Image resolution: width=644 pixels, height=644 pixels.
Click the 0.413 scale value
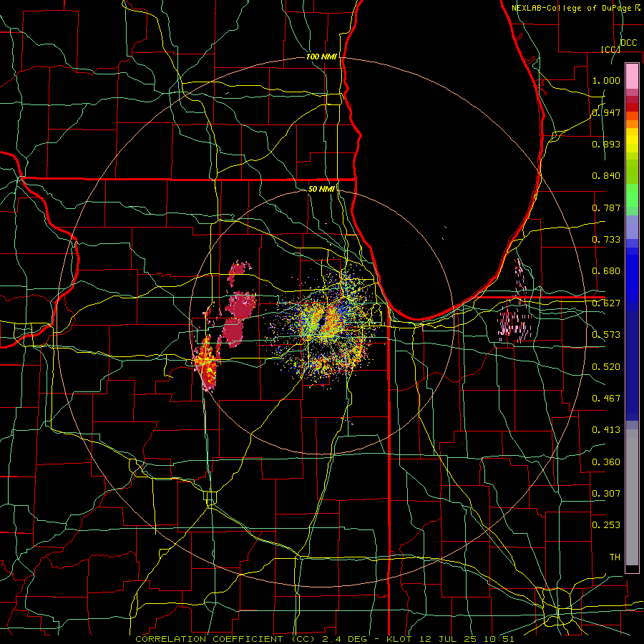point(606,430)
